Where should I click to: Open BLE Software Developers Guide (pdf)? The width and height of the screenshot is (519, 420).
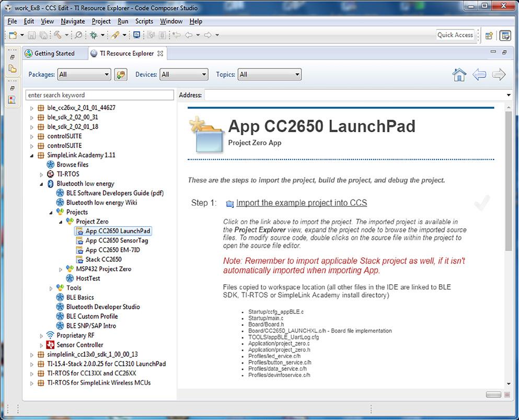[x=115, y=193]
